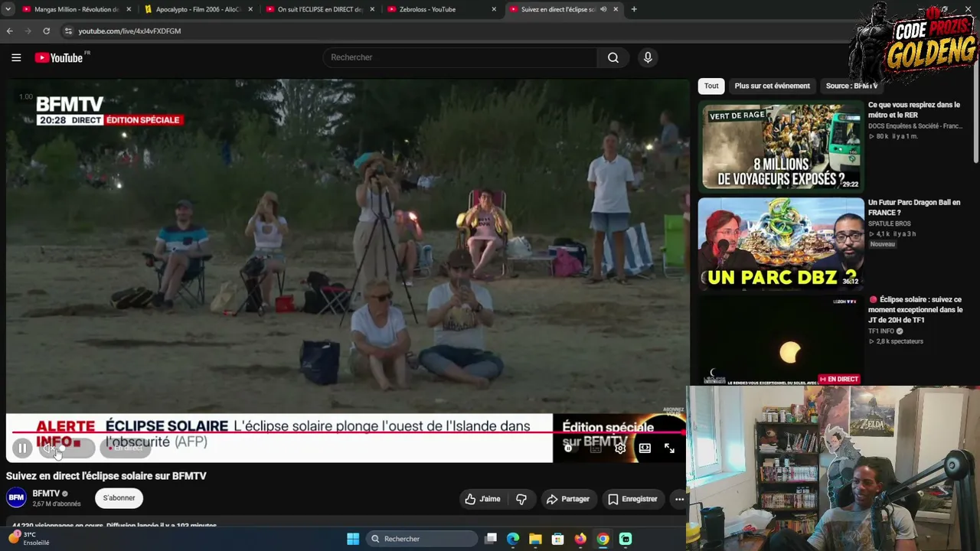Open the more actions three-dot menu

679,499
